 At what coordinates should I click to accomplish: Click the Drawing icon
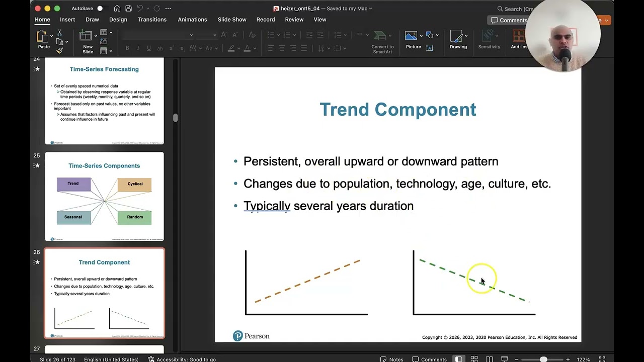tap(456, 36)
